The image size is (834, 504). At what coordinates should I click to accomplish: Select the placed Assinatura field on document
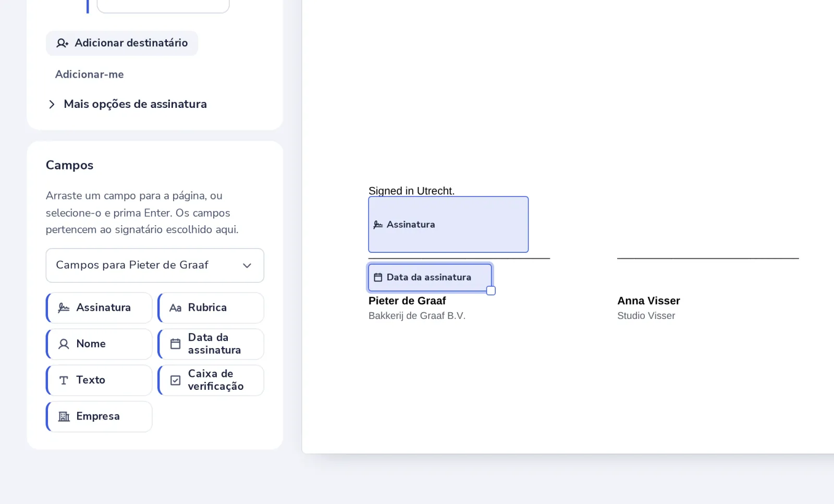[448, 225]
